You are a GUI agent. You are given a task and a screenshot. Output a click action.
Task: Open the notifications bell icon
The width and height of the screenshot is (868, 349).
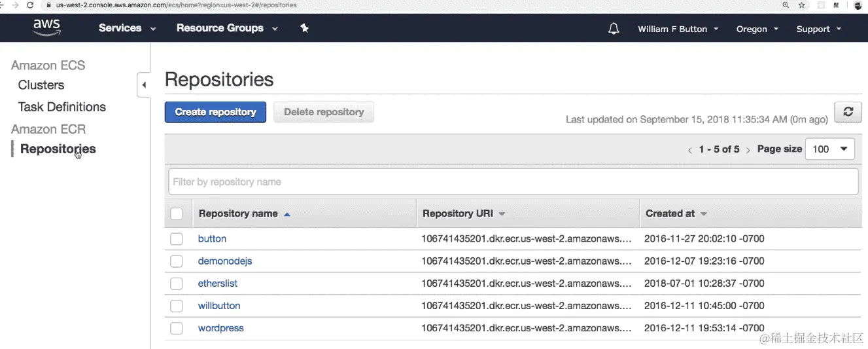[614, 29]
